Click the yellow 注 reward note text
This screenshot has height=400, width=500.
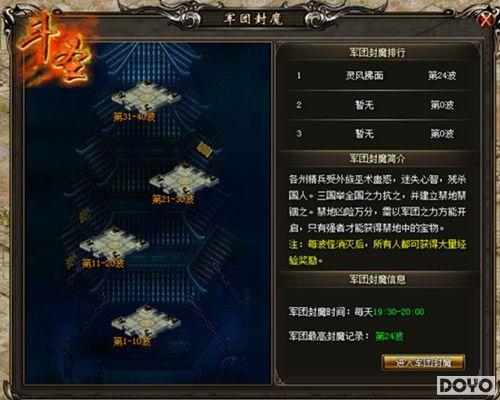[377, 252]
